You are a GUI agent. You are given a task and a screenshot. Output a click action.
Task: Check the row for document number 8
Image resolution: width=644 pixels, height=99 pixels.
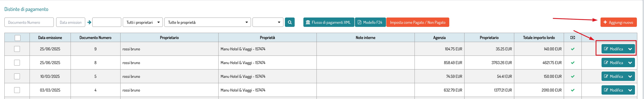click(x=17, y=62)
